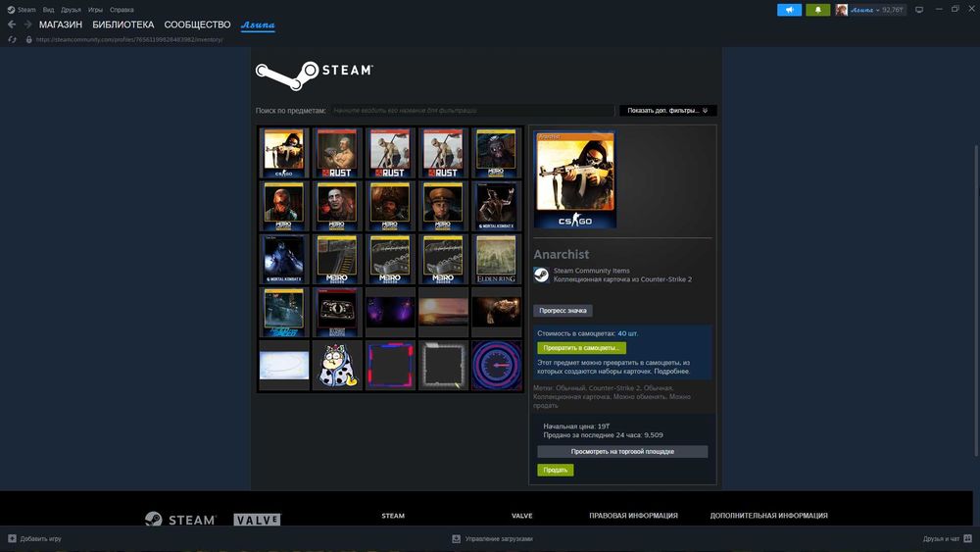Open the Asuna profile tab
This screenshot has height=552, width=980.
[x=258, y=25]
